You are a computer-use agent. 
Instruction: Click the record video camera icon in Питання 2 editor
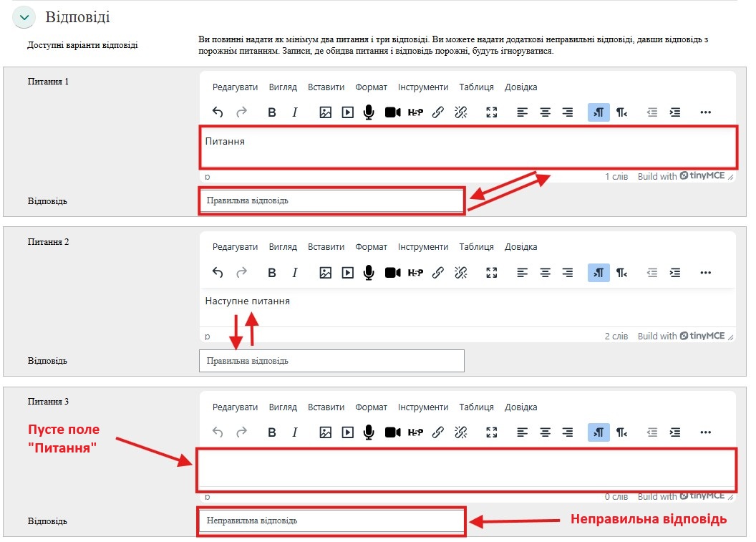[392, 273]
